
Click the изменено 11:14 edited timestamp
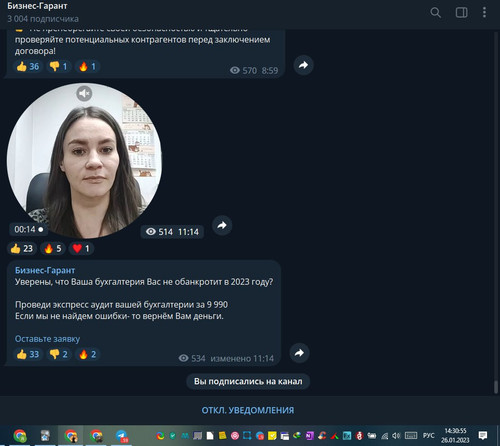[242, 359]
